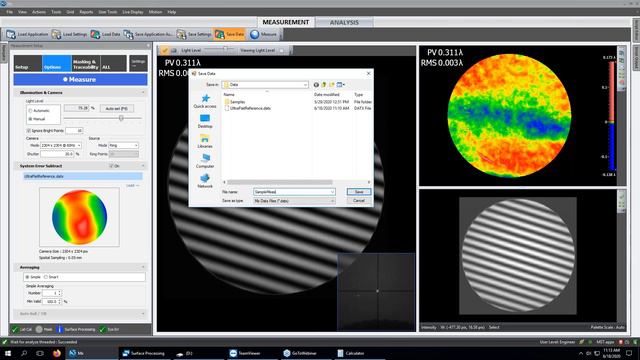Click the Mask status icon
Image resolution: width=640 pixels, height=360 pixels.
[x=39, y=329]
